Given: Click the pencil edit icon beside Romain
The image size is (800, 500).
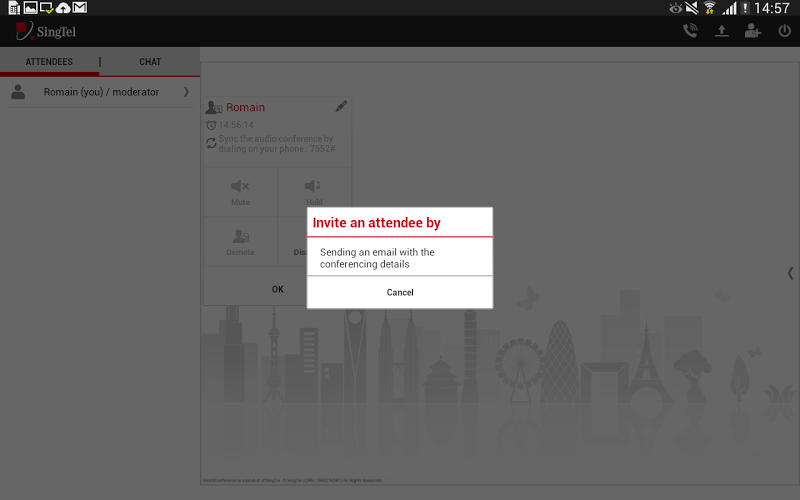Looking at the screenshot, I should click(x=341, y=106).
